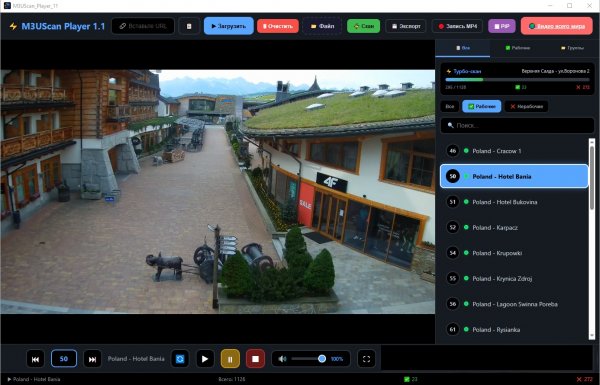Open a playlist with the Файл button
This screenshot has height=385, width=600.
(x=322, y=26)
